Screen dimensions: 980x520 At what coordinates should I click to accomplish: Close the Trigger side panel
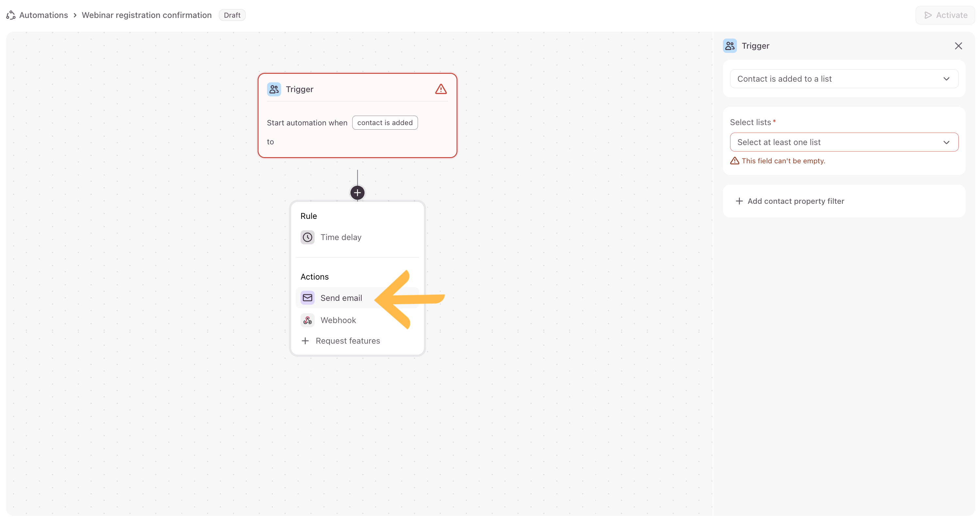coord(958,46)
